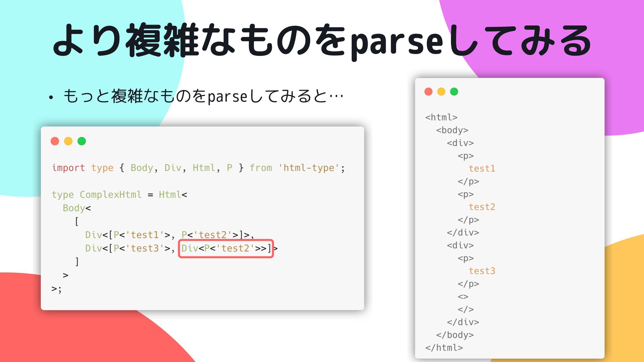Click the orange test3 text in the HTML output
Screen dimensions: 644x362
pyautogui.click(x=482, y=270)
